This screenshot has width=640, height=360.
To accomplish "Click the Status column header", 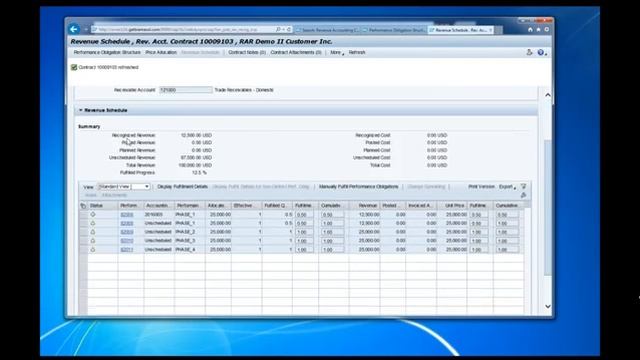I will click(103, 206).
